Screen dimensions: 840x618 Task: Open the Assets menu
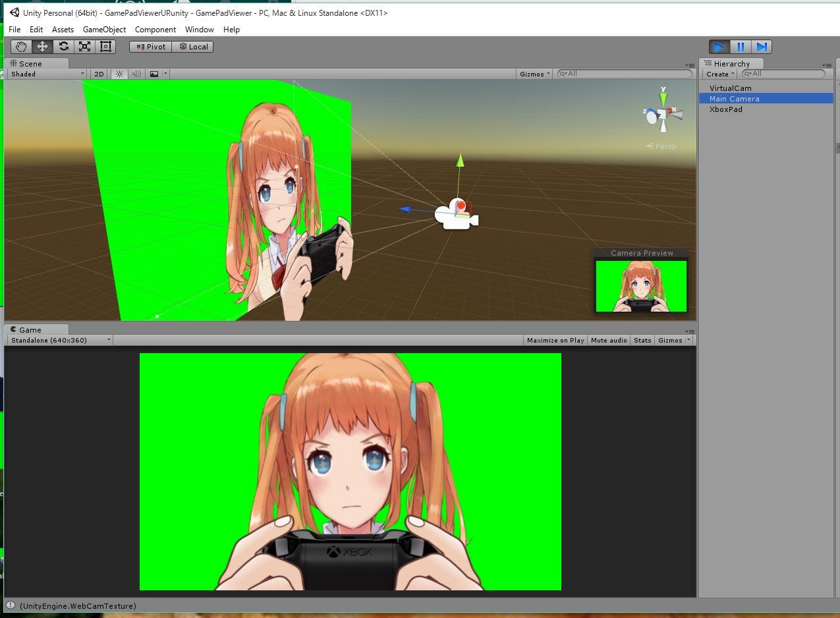(x=63, y=30)
